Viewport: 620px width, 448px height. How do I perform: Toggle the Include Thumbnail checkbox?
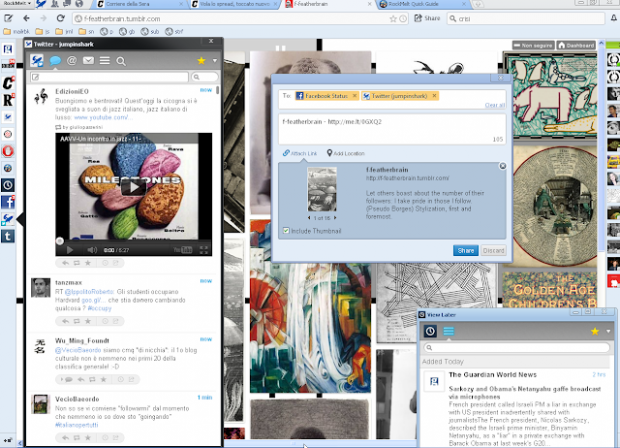click(x=286, y=231)
